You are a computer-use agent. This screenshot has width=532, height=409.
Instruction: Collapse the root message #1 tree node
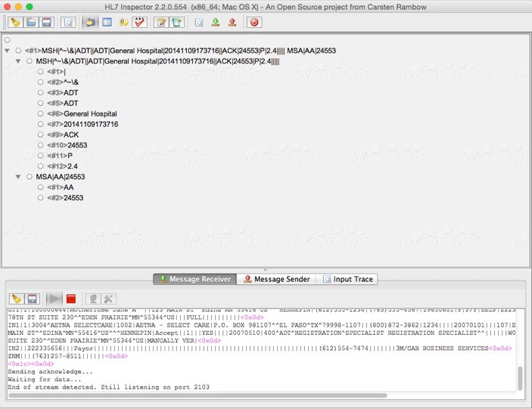[8, 51]
